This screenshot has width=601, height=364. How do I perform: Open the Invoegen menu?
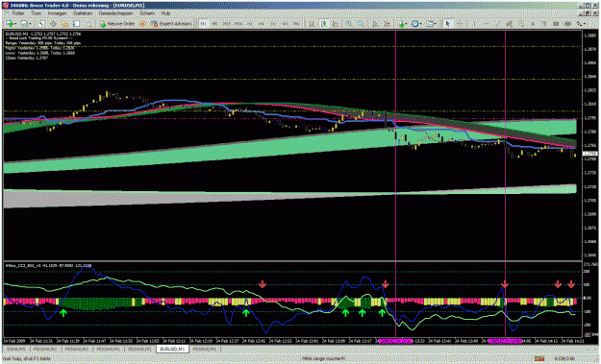(57, 13)
